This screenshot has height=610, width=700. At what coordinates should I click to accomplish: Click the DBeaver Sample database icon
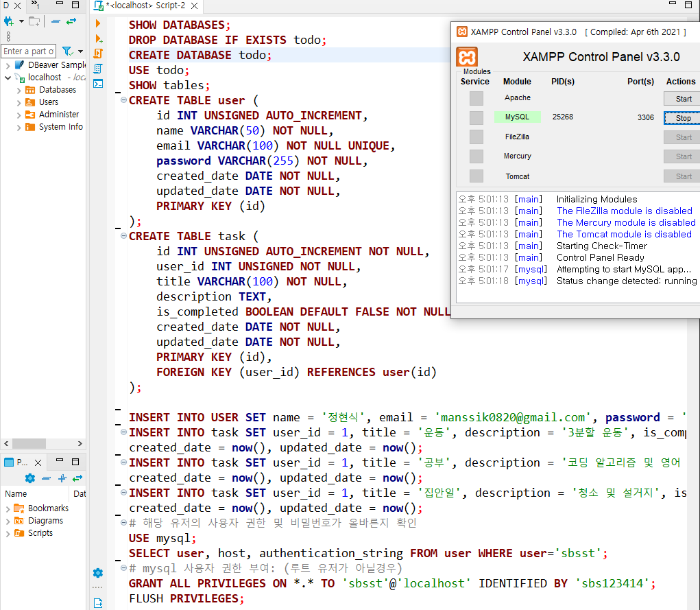click(x=20, y=64)
